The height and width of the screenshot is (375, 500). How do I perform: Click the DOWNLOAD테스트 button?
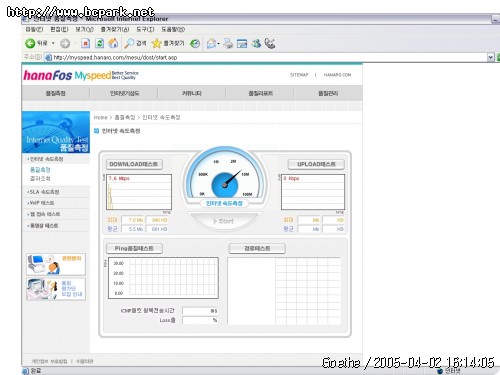coord(134,164)
